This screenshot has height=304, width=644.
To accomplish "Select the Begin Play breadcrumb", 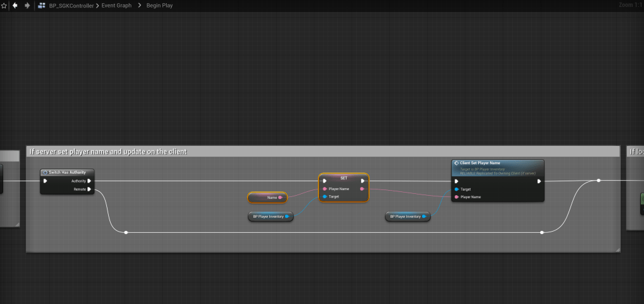I will [159, 6].
